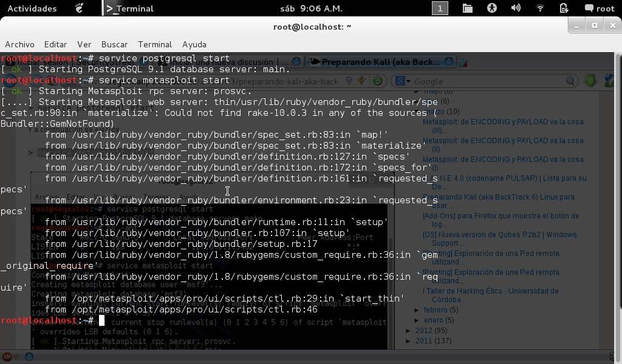622x364 pixels.
Task: Click the 'service metasploit start' command text
Action: [164, 80]
